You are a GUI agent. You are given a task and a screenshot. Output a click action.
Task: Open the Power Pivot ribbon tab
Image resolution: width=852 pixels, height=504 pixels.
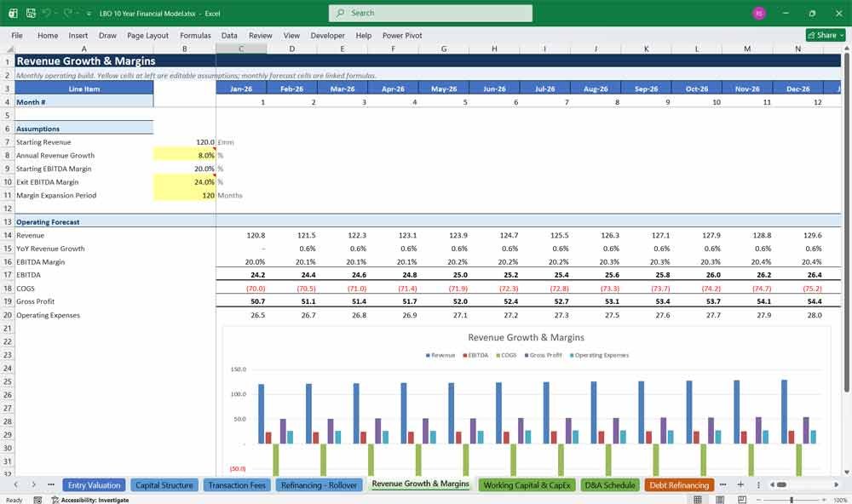pos(402,35)
